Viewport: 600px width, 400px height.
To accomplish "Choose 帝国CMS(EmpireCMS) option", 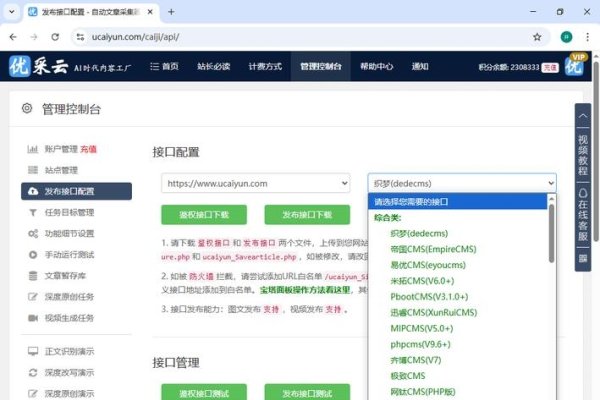I will pyautogui.click(x=433, y=249).
